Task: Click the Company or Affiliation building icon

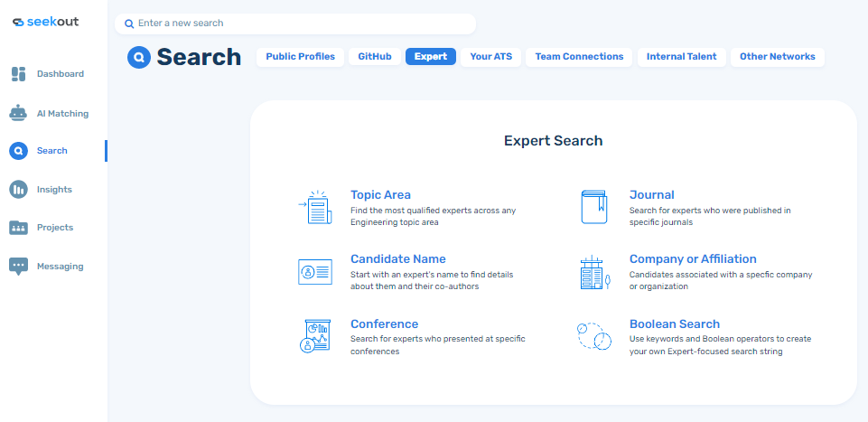Action: 593,271
